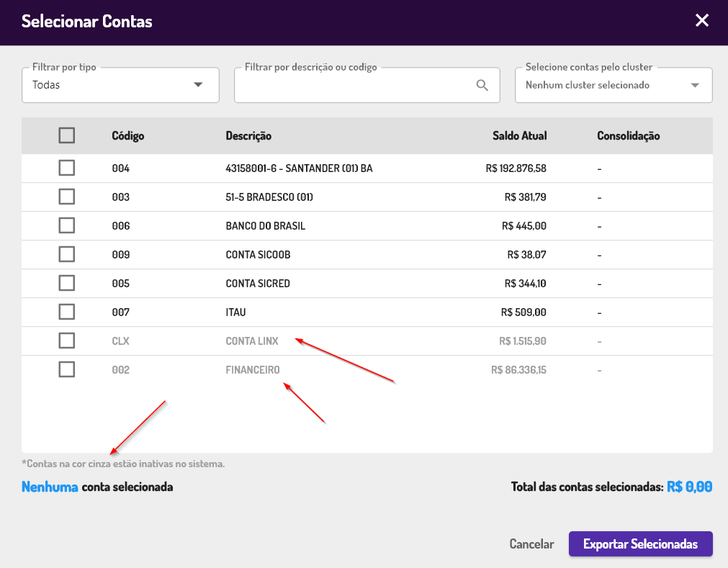Click the search magnifier icon
This screenshot has width=728, height=568.
coord(482,86)
